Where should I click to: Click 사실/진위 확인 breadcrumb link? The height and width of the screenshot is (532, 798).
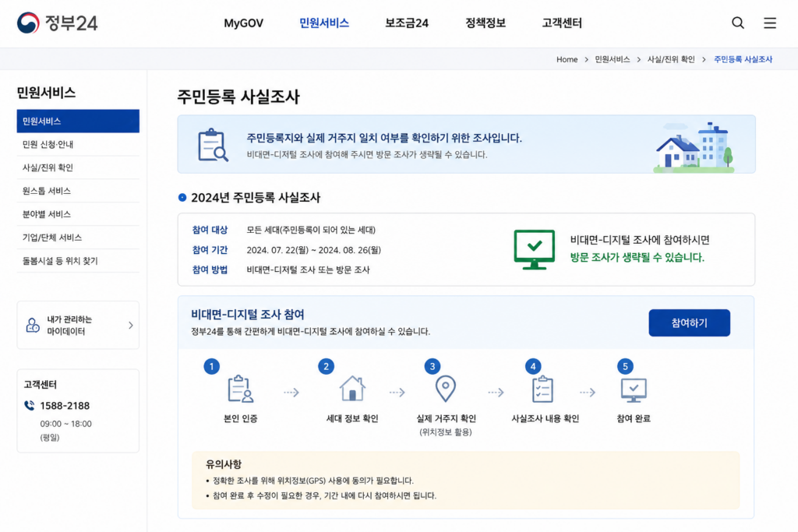point(671,59)
